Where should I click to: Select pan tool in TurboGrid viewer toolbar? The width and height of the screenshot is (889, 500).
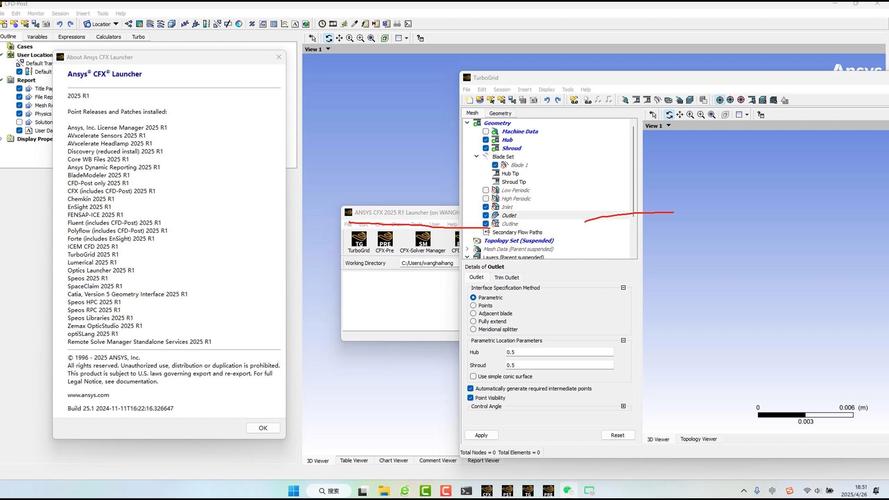click(679, 115)
